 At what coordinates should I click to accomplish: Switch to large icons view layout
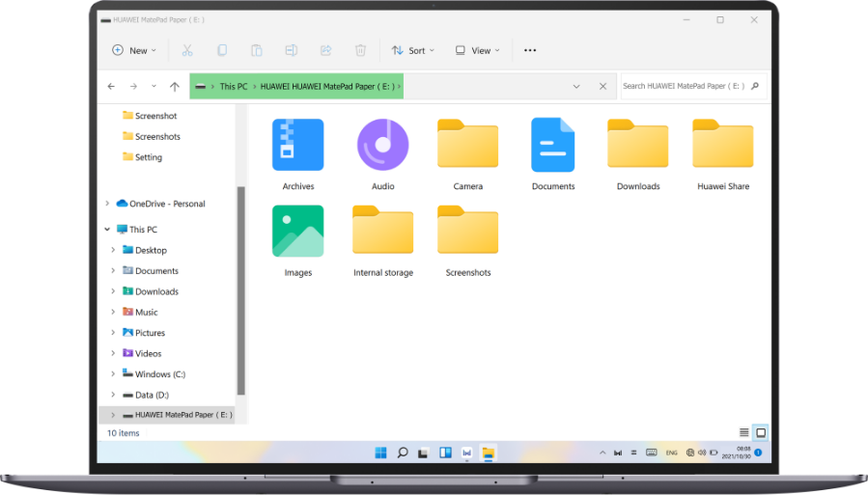tap(760, 433)
